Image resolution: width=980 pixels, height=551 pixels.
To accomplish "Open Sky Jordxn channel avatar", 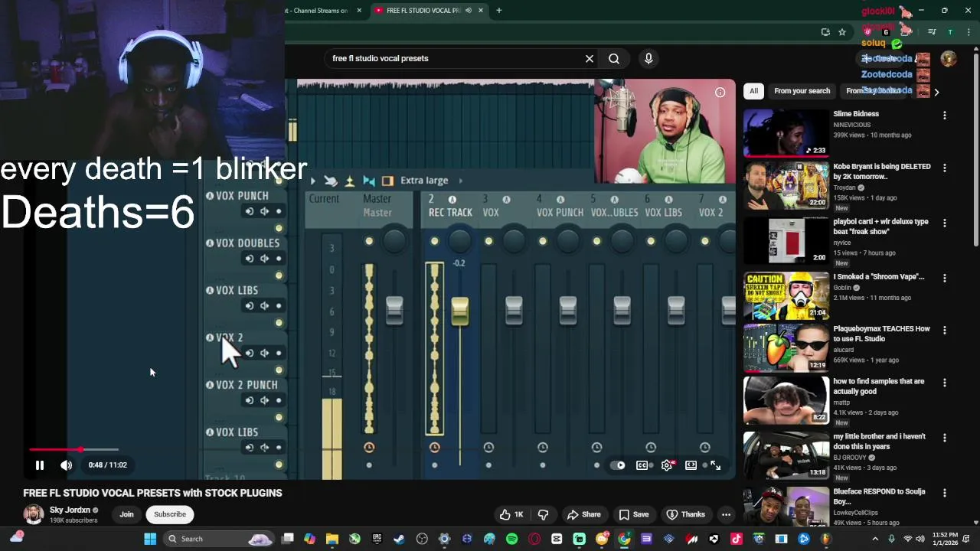I will click(33, 514).
